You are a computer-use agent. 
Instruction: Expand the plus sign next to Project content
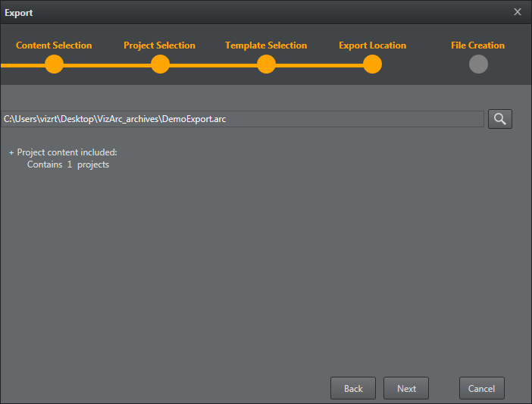[11, 152]
